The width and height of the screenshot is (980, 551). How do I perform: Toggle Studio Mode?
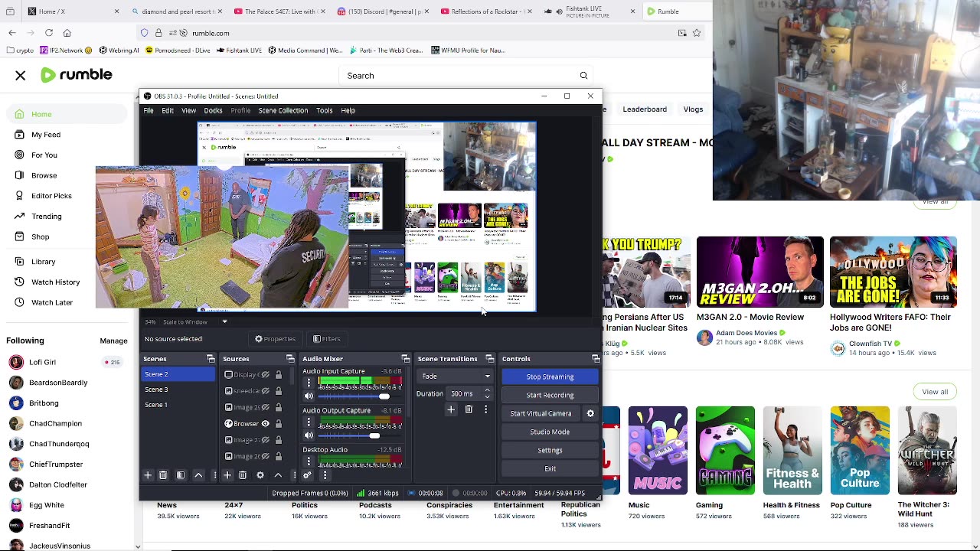point(550,432)
